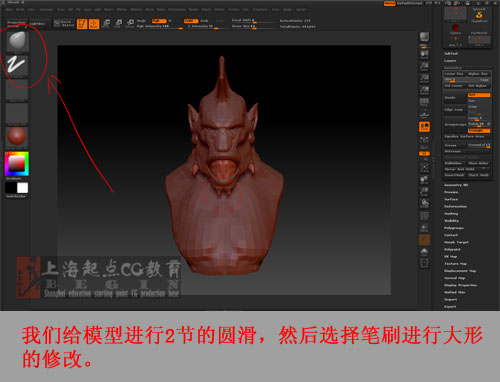Toggle the Persp perspective icon
The width and height of the screenshot is (500, 382).
tap(424, 103)
